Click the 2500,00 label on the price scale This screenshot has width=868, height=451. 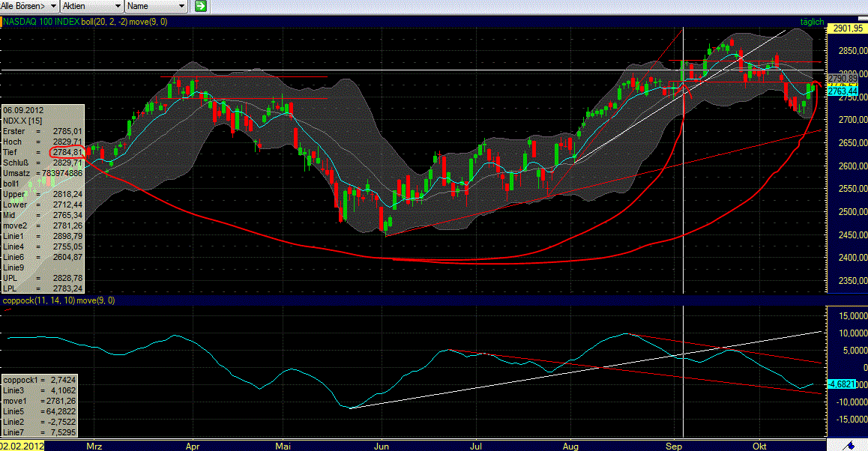(852, 212)
